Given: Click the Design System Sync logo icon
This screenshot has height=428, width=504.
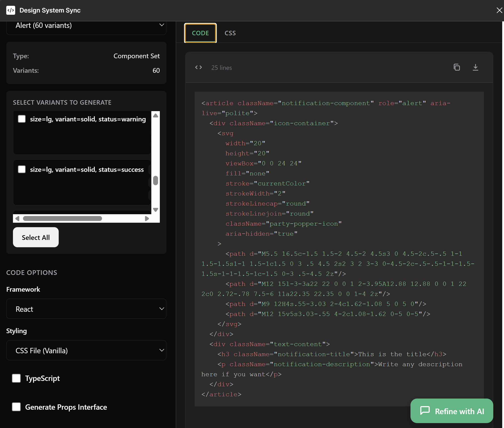Looking at the screenshot, I should (11, 10).
